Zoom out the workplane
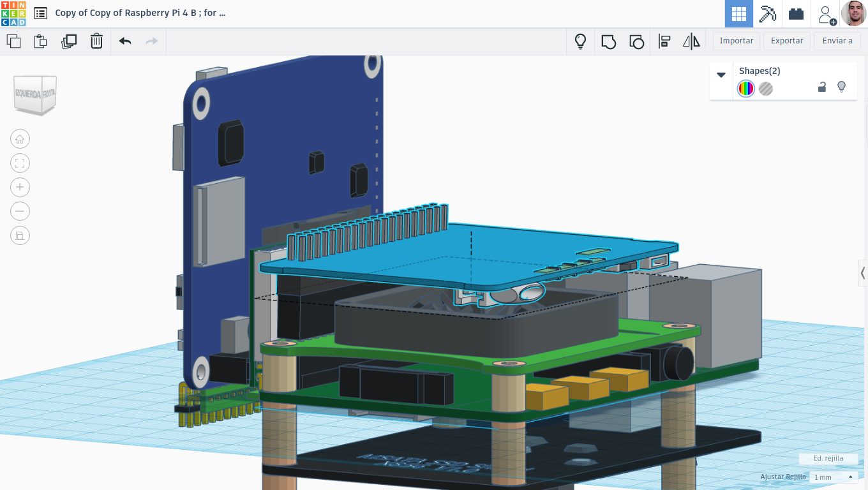 tap(20, 211)
